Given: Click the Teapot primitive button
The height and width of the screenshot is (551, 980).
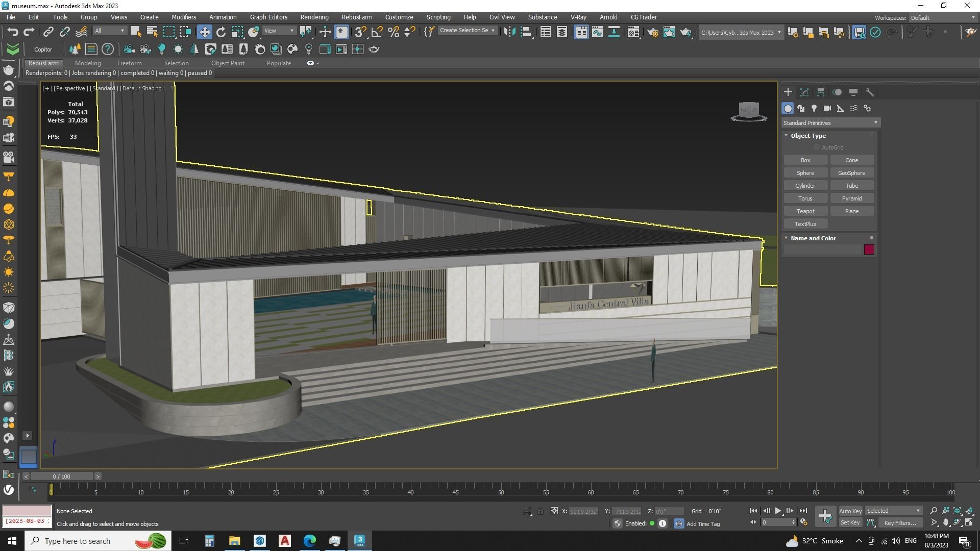Looking at the screenshot, I should (805, 211).
